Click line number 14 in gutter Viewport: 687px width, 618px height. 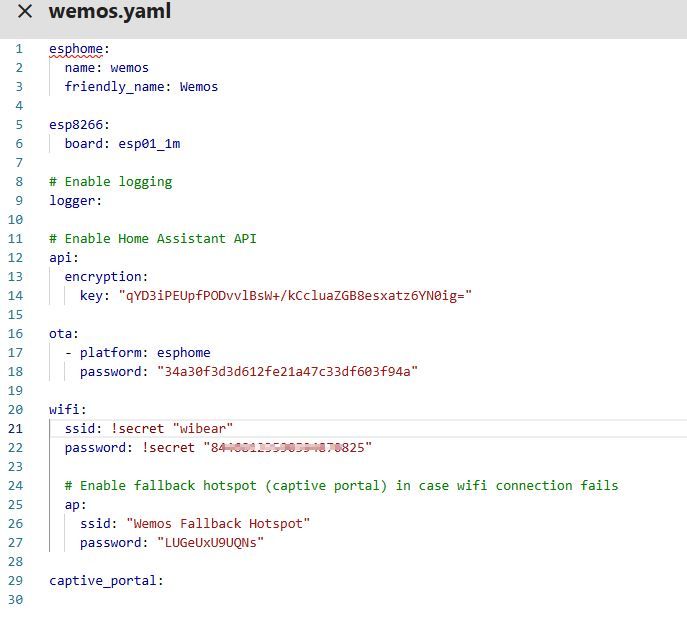point(18,295)
